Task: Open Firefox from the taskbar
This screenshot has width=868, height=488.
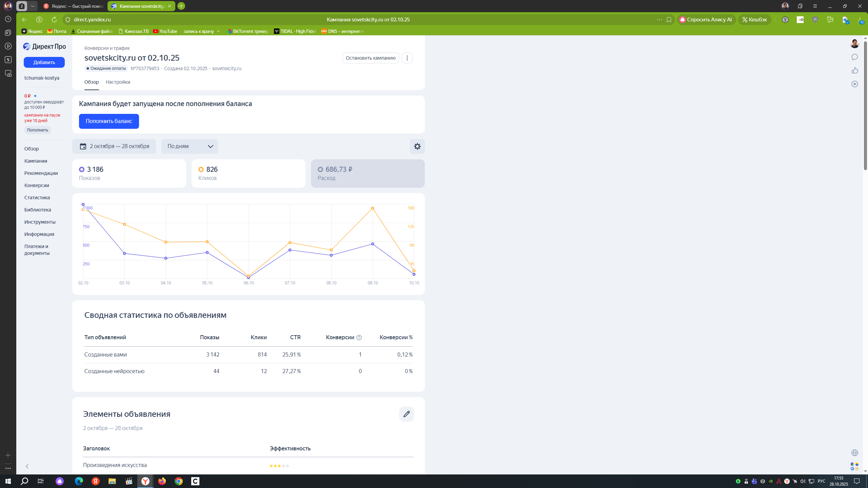Action: coord(162,481)
